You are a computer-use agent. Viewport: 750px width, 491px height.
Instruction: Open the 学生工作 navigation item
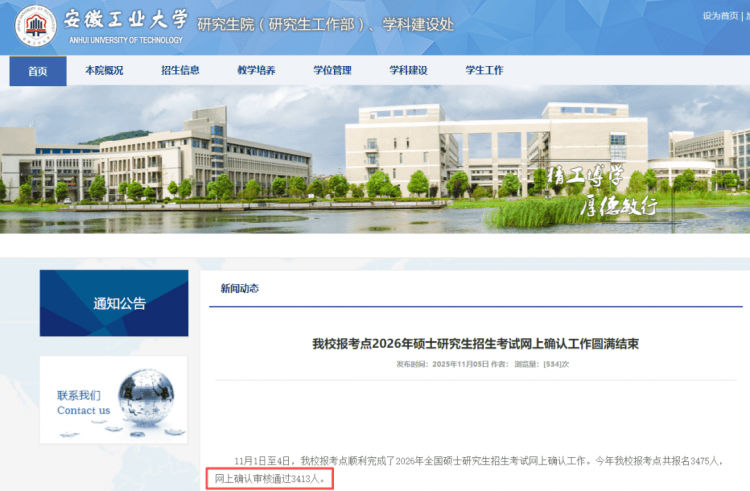[484, 71]
